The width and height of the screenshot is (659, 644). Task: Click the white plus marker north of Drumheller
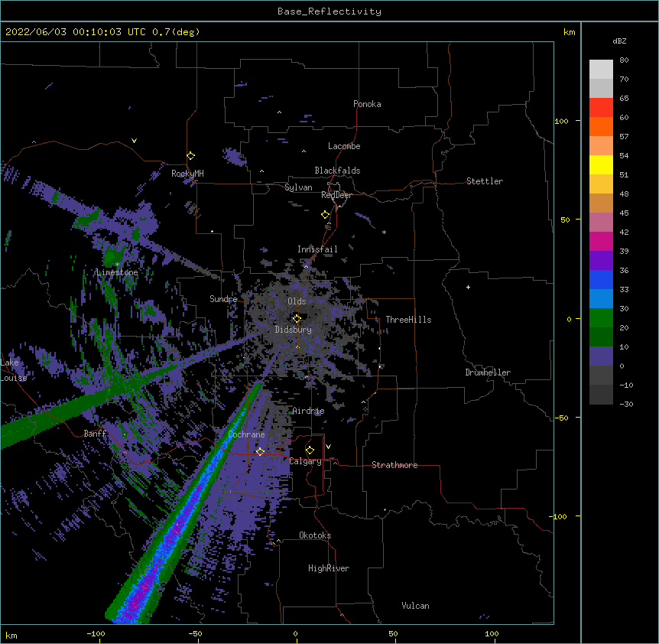click(x=468, y=287)
